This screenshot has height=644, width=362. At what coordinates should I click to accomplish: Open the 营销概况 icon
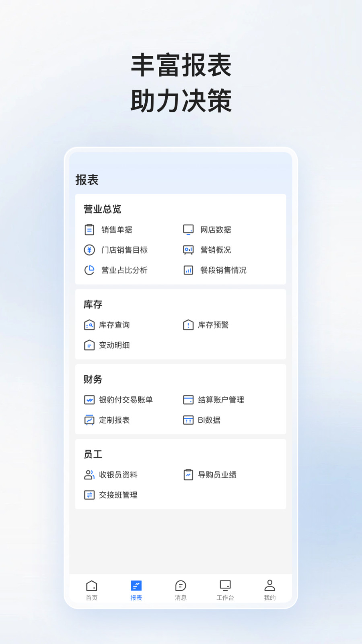[x=188, y=250]
